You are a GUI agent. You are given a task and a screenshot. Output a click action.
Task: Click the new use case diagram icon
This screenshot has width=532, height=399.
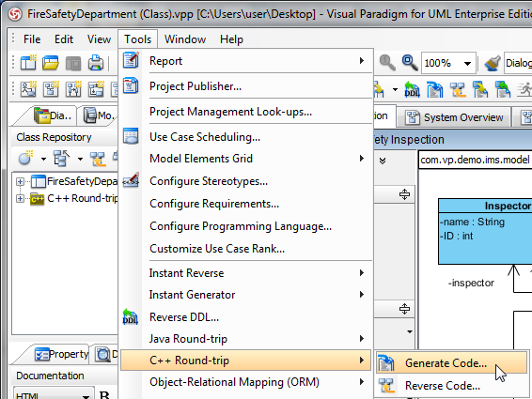[28, 89]
